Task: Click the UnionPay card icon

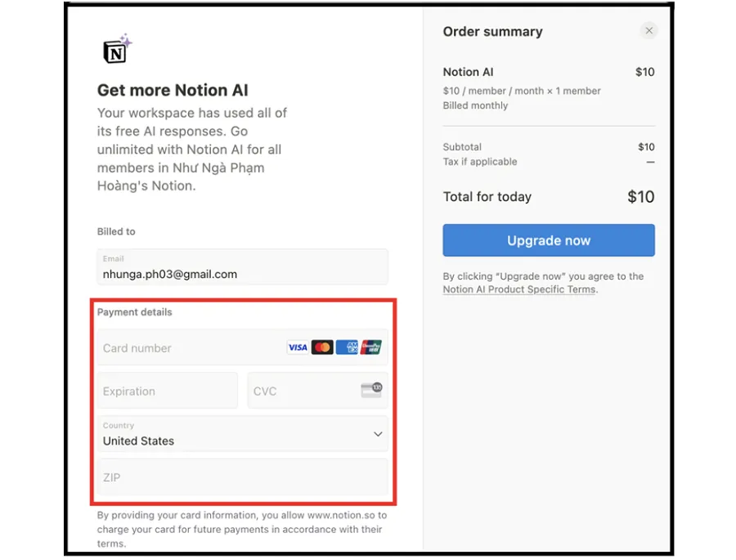Action: coord(371,347)
